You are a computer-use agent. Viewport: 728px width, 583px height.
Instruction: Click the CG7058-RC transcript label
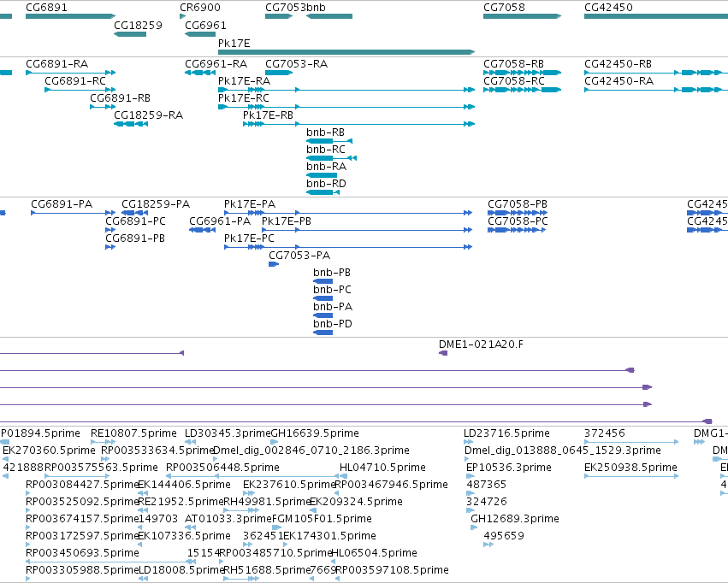[x=514, y=81]
